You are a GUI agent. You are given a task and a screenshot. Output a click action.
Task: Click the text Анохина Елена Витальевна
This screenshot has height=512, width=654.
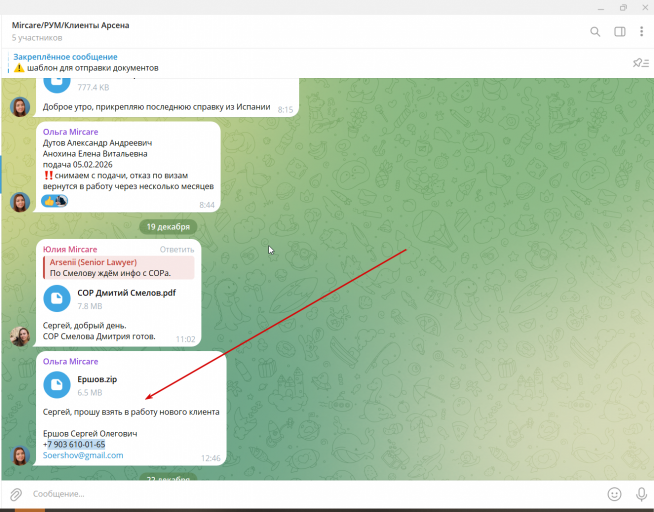(x=95, y=153)
